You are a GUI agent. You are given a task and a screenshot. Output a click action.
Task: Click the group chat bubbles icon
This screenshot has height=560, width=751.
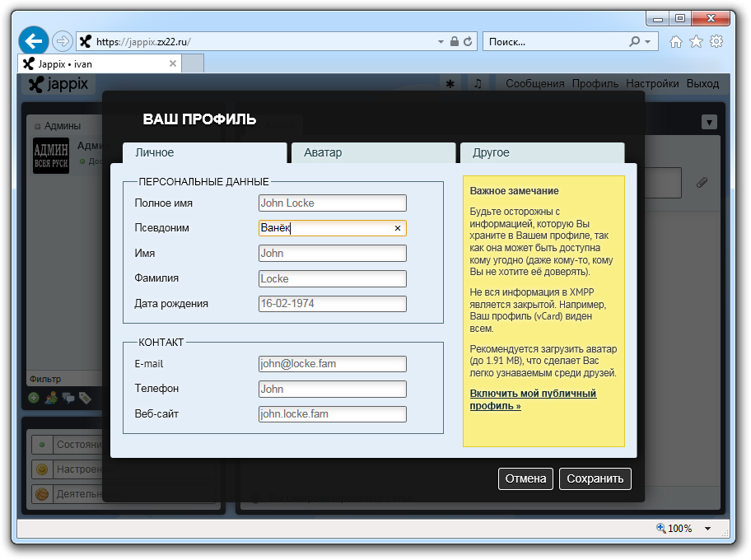[x=68, y=398]
